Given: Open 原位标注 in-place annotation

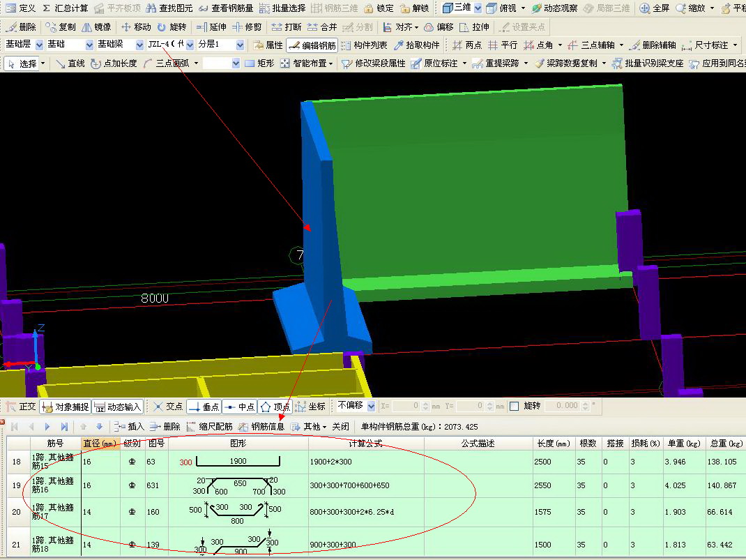Looking at the screenshot, I should click(434, 63).
